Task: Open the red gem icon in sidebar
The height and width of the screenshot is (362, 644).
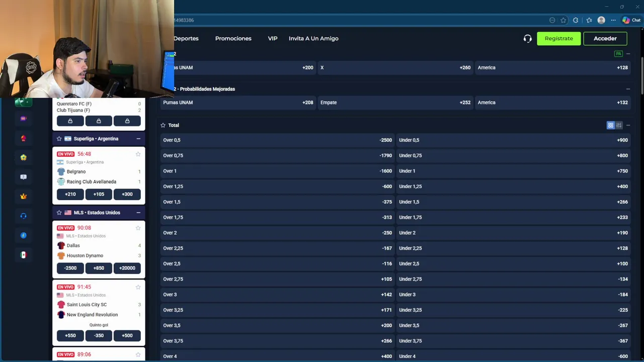Action: click(23, 138)
